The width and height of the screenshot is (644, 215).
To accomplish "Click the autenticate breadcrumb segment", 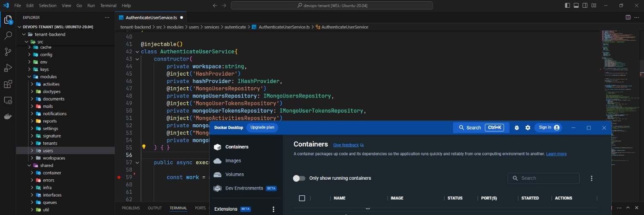I will click(234, 27).
